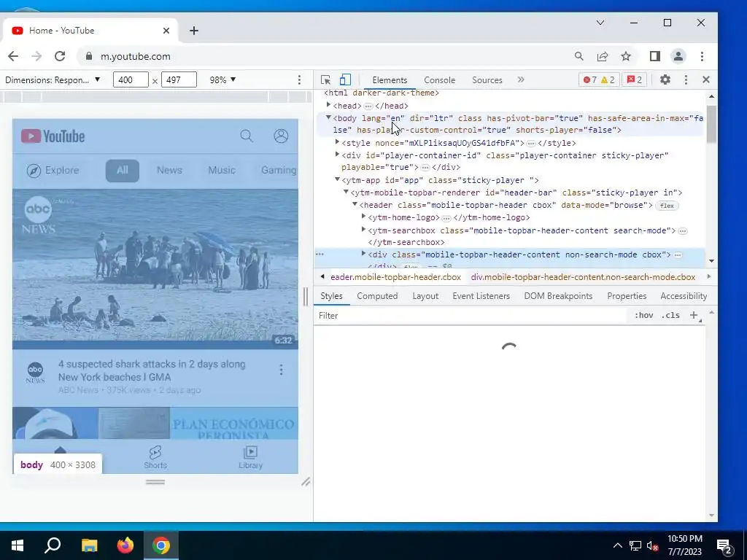This screenshot has height=560, width=747.
Task: Edit the viewport width field 400
Action: pyautogui.click(x=131, y=80)
